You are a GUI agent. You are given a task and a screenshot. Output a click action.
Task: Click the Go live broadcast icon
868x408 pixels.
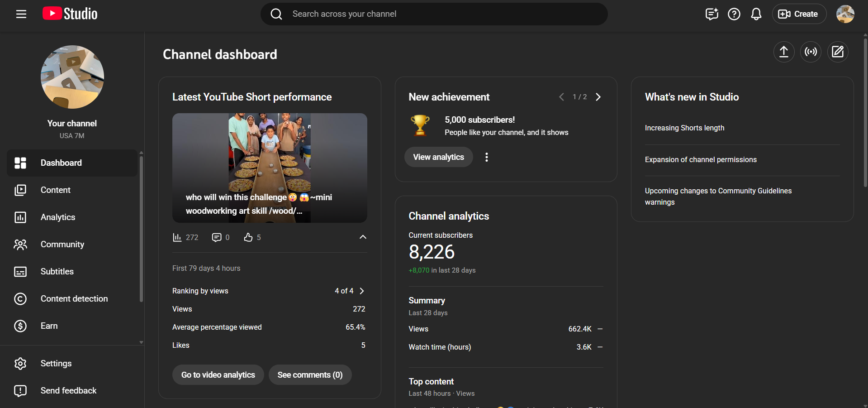[x=811, y=52]
